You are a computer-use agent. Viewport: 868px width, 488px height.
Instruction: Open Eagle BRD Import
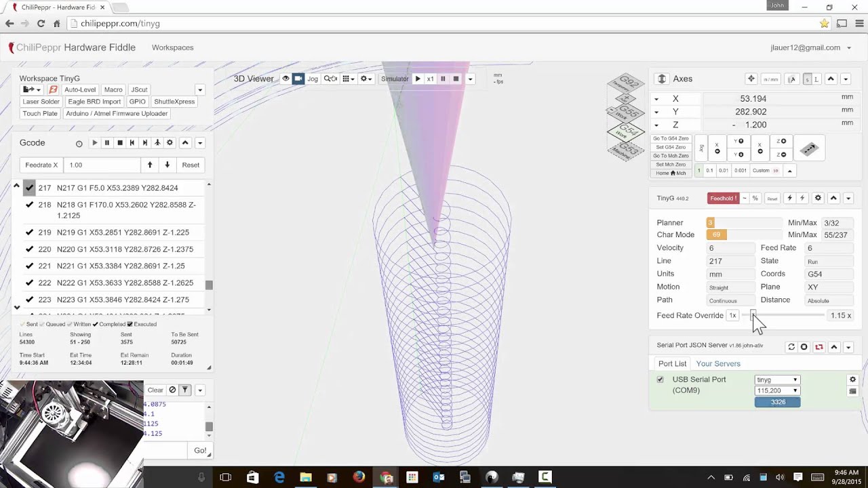[x=94, y=102]
